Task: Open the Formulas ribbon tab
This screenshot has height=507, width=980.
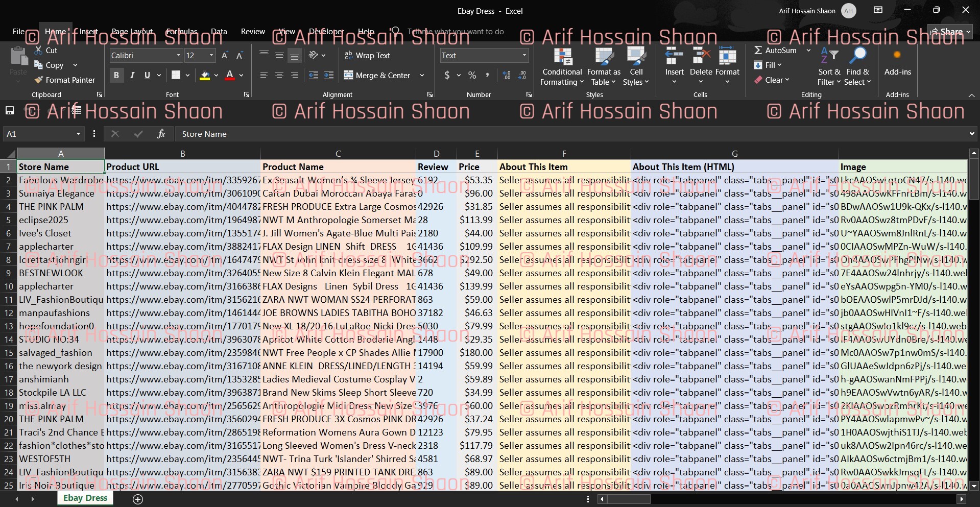Action: pyautogui.click(x=181, y=32)
